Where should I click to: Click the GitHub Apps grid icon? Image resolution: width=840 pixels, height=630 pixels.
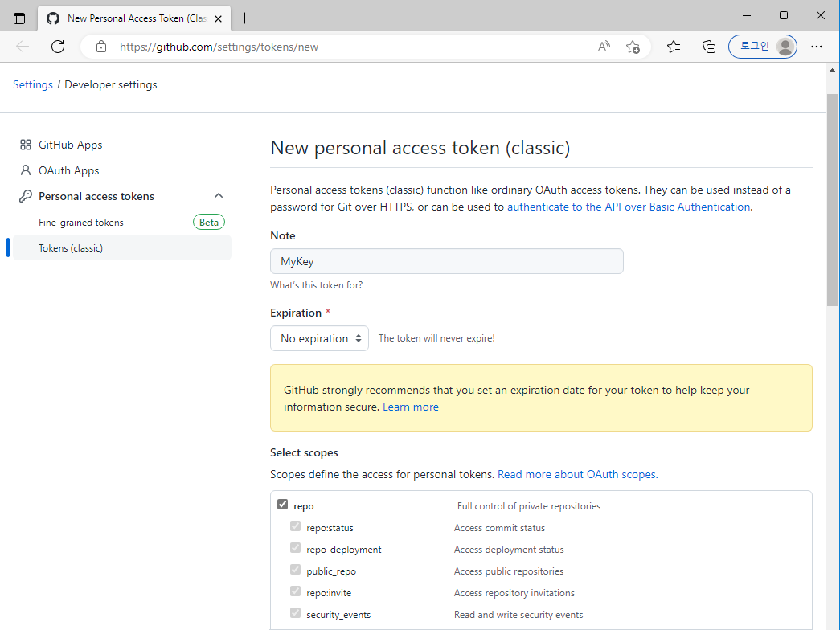(25, 145)
